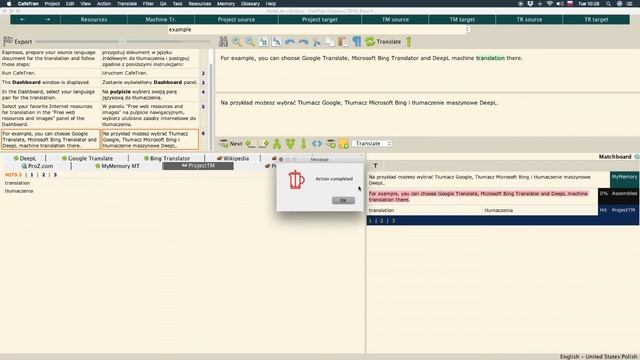Click the join segments green icon

pyautogui.click(x=277, y=144)
